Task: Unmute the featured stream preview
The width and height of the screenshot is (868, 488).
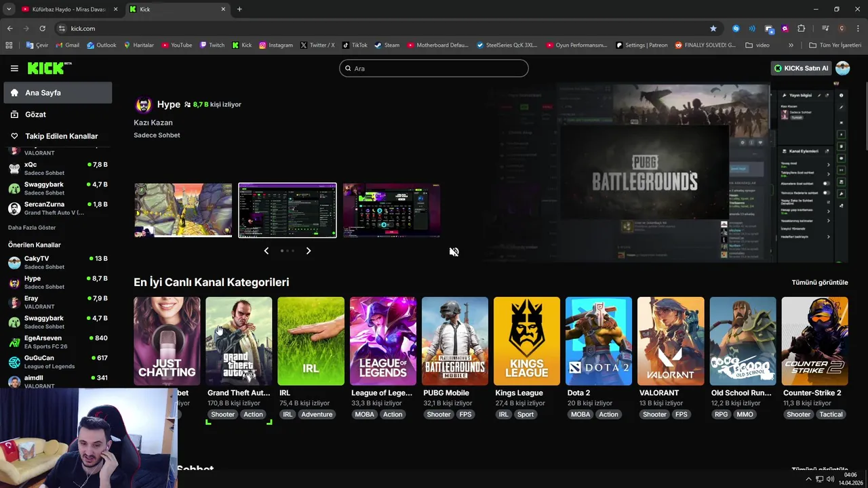Action: 454,251
